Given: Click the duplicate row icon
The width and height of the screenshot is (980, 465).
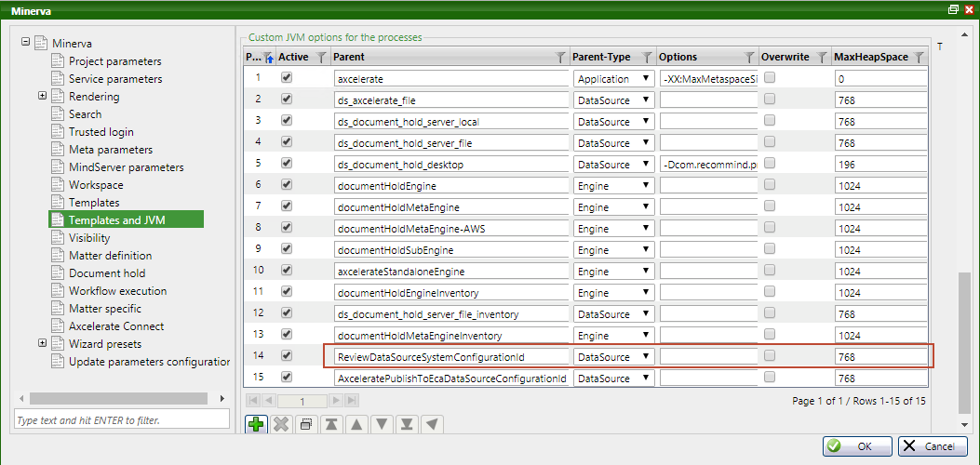Looking at the screenshot, I should (306, 424).
